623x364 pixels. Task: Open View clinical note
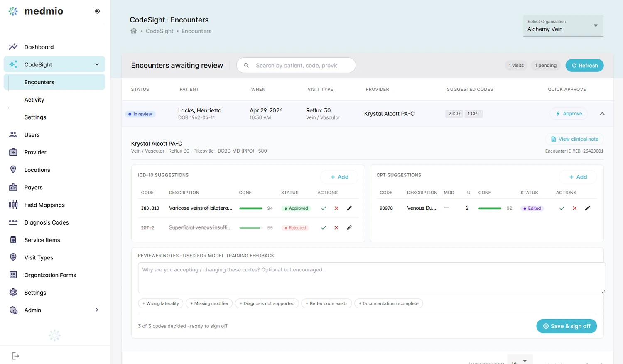pyautogui.click(x=574, y=139)
